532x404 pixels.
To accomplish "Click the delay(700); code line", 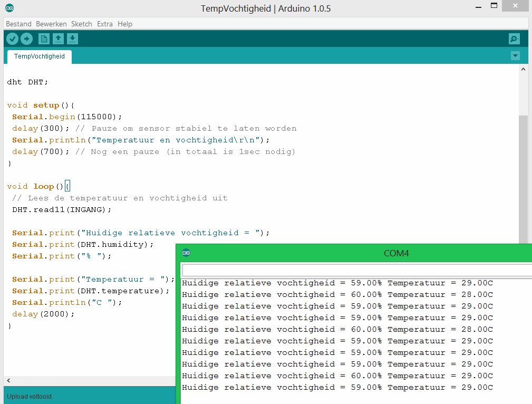I will [154, 152].
